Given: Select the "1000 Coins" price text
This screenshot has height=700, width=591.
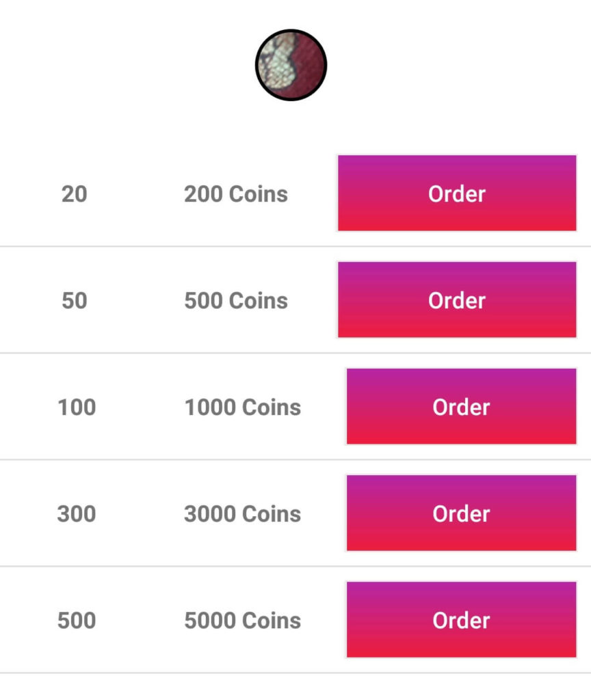Looking at the screenshot, I should [x=243, y=407].
